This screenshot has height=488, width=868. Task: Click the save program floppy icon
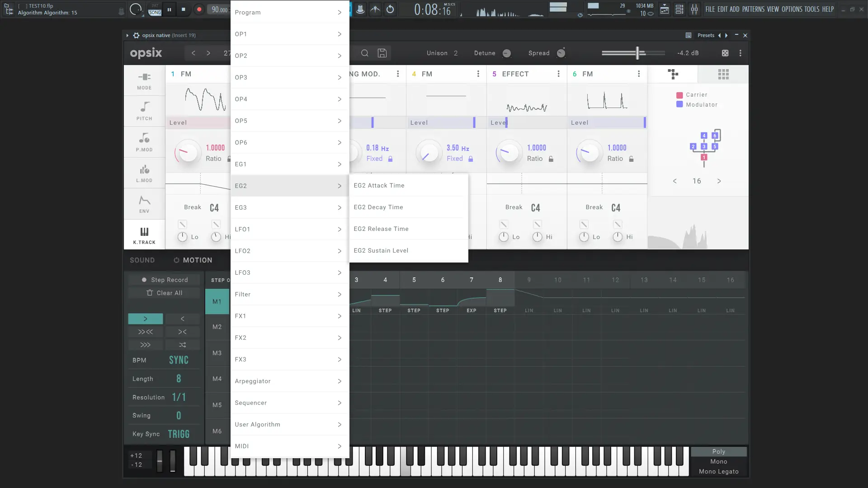click(x=382, y=53)
